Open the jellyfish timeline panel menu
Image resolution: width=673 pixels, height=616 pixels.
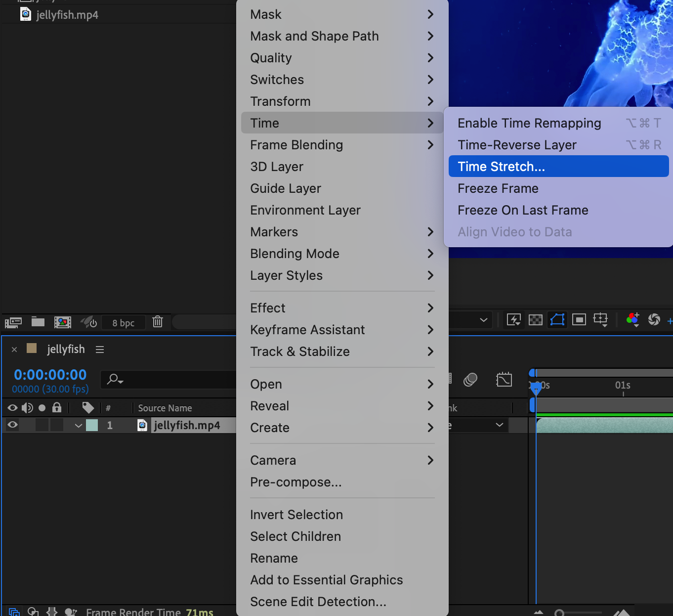click(100, 350)
